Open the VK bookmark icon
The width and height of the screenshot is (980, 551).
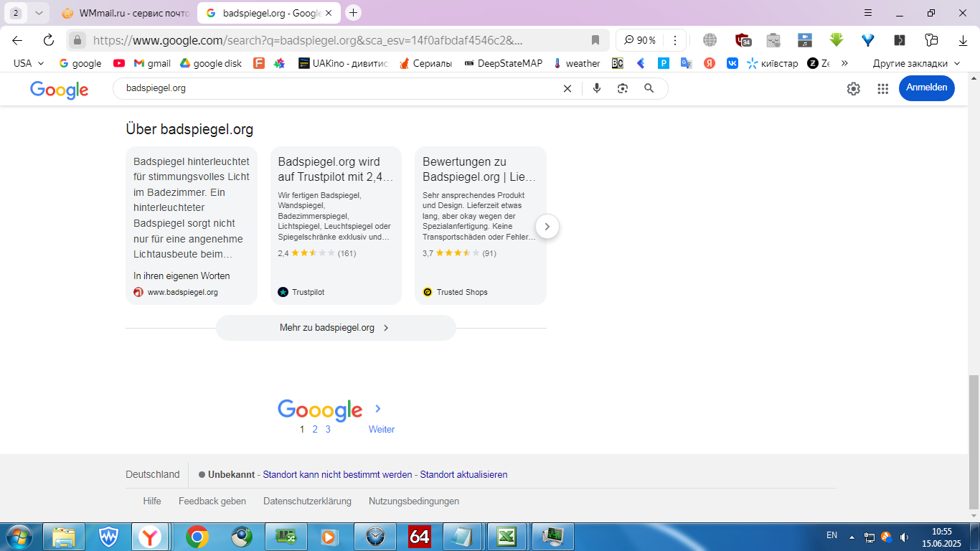(732, 63)
